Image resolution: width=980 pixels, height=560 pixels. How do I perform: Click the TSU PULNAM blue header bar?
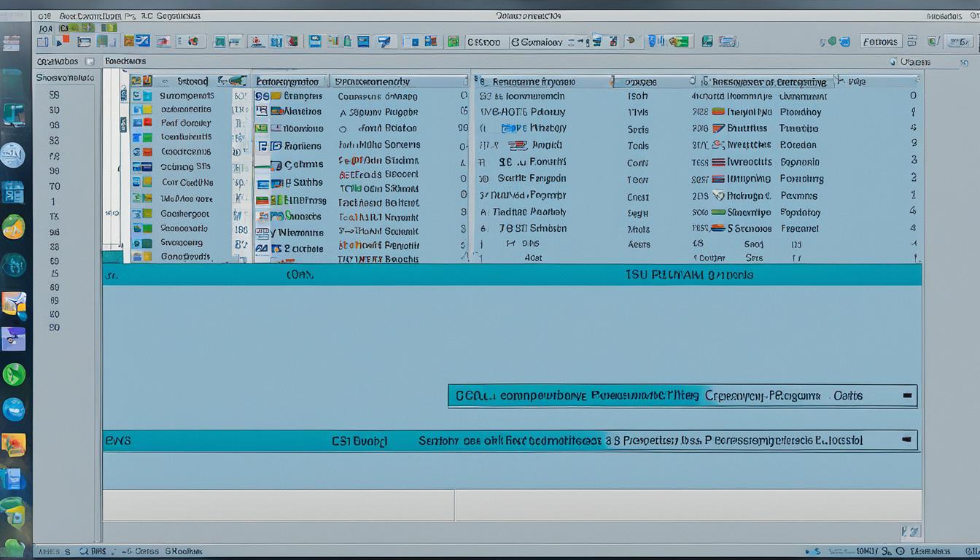(512, 275)
